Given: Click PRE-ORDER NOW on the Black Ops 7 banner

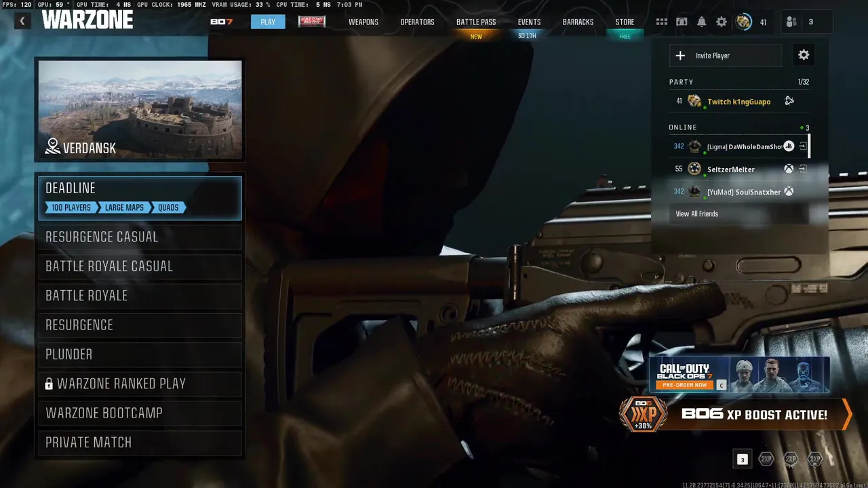Looking at the screenshot, I should coord(685,385).
